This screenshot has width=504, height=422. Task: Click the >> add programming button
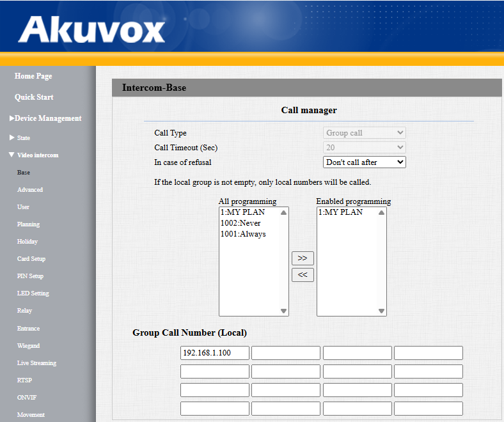(303, 258)
